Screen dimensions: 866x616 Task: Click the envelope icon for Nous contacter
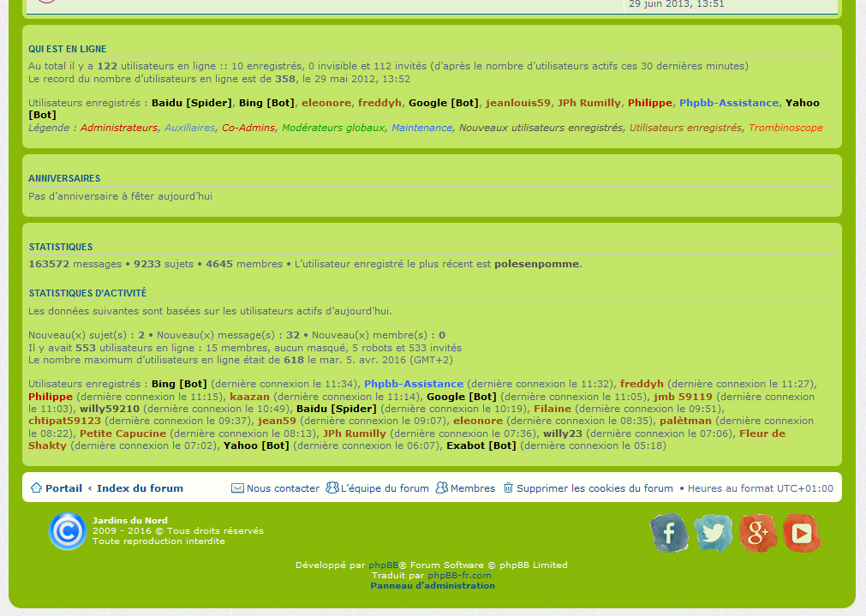click(x=237, y=488)
